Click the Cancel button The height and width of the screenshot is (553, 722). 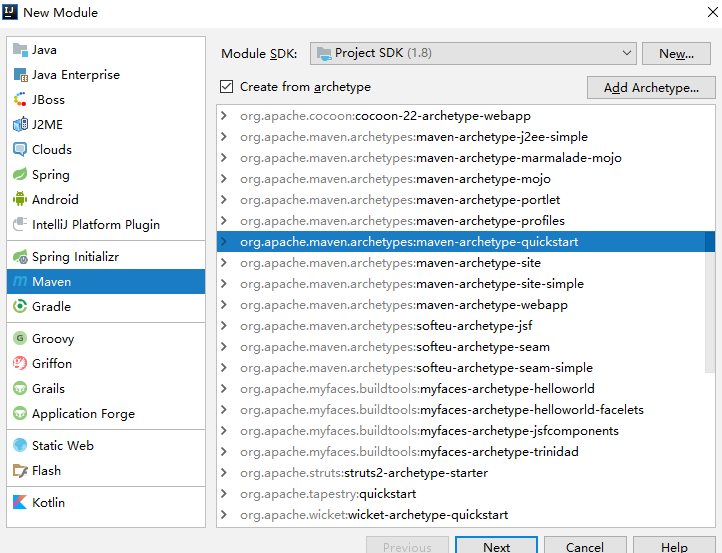(585, 545)
